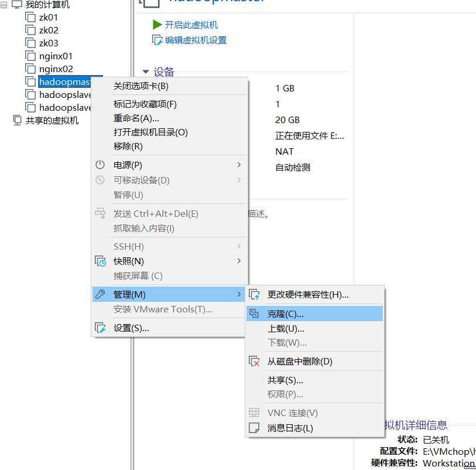
Task: Select zk03 in the VM library tree
Action: 49,43
